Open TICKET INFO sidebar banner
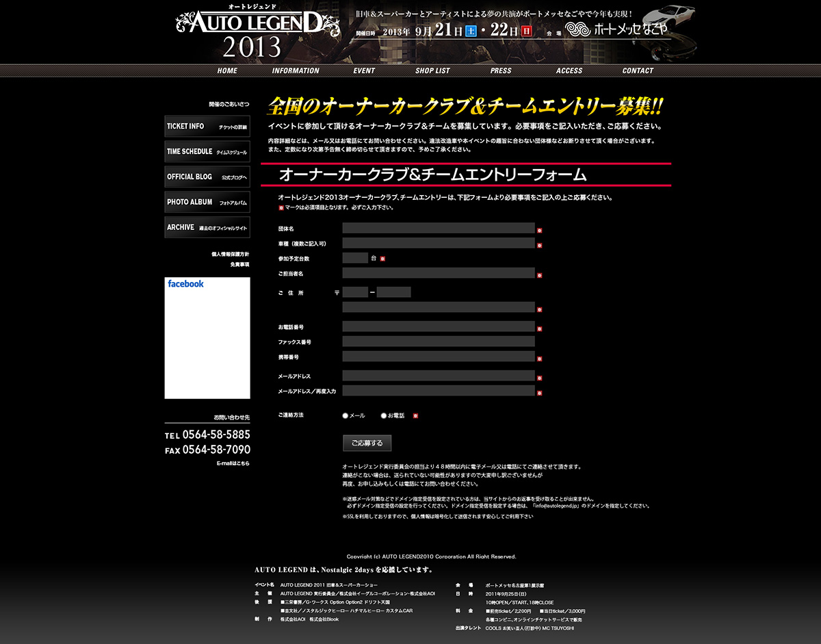Screen dimensions: 821x644 pos(207,126)
